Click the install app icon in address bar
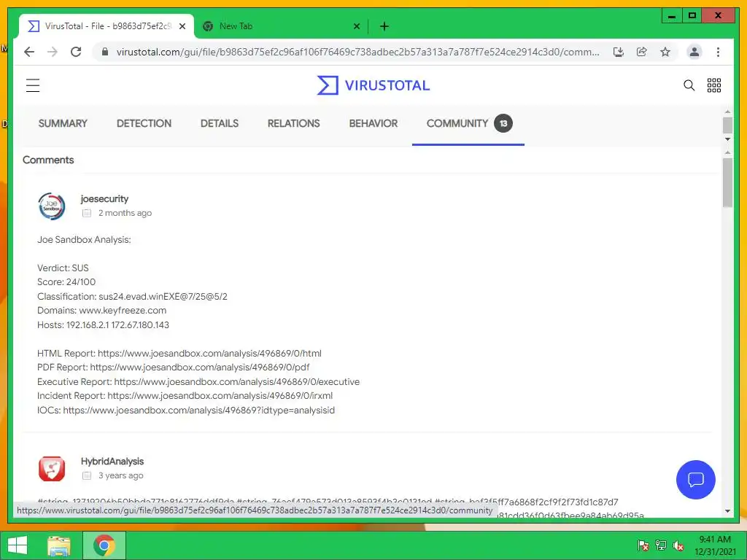 click(619, 52)
